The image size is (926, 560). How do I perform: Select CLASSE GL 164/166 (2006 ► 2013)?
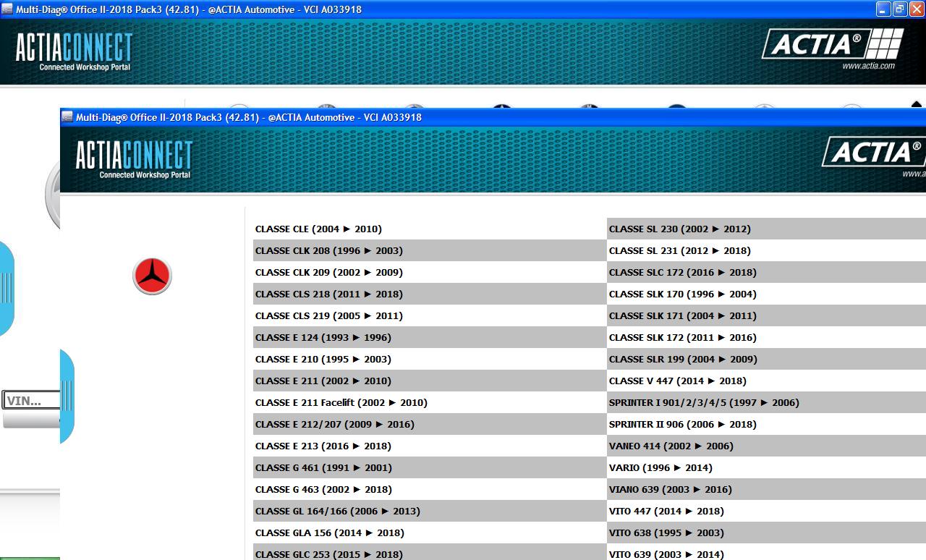(430, 511)
